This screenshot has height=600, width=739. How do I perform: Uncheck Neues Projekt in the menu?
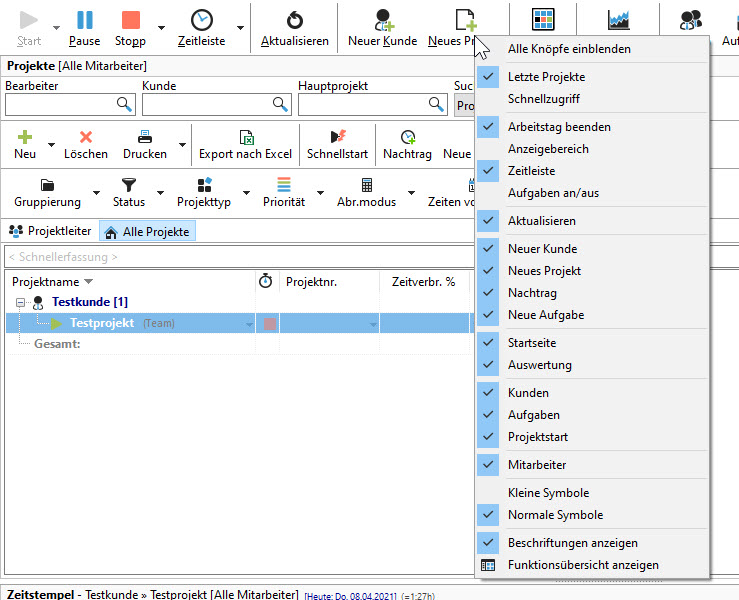click(x=592, y=271)
